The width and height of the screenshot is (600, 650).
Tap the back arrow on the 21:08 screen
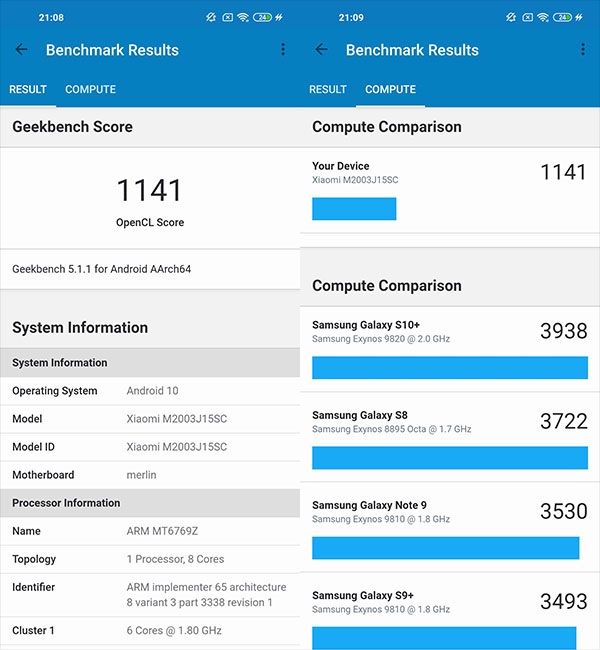(x=22, y=50)
